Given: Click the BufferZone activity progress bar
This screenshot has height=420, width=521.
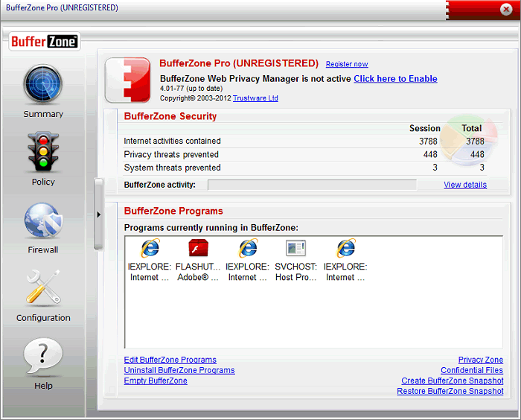Looking at the screenshot, I should [312, 185].
